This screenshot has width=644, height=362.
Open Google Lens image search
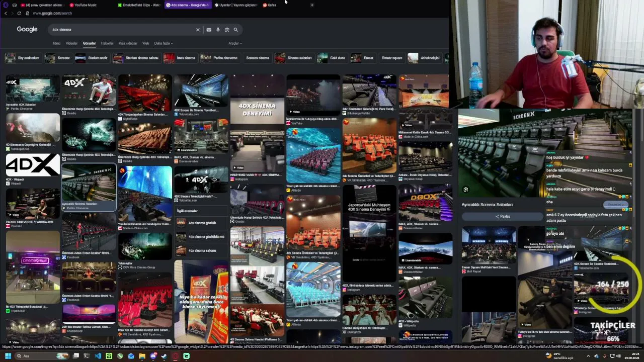tap(227, 30)
